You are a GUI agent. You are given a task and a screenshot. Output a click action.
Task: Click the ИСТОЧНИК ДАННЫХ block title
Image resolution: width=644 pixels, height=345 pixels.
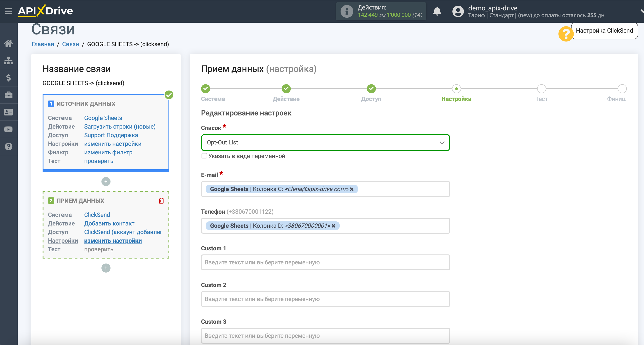point(86,104)
